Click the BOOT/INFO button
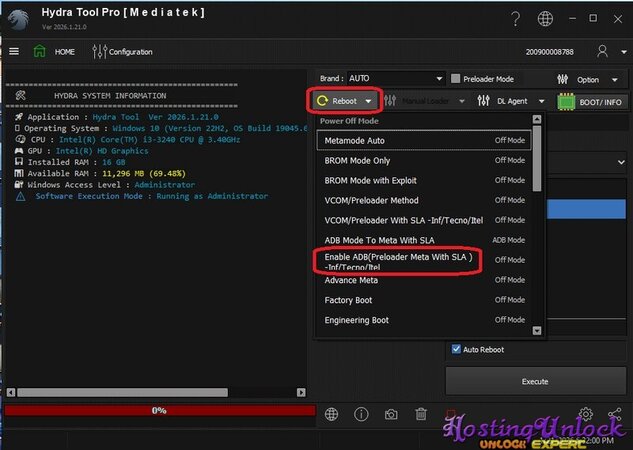 click(x=591, y=101)
